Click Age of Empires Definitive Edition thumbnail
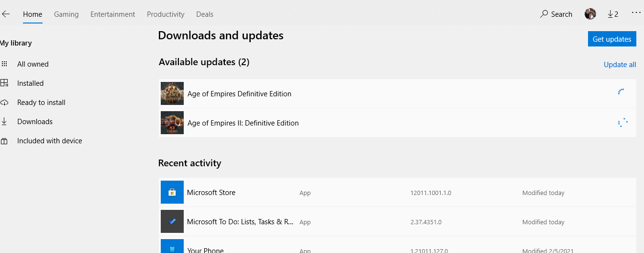Viewport: 644px width, 253px height. pyautogui.click(x=172, y=93)
